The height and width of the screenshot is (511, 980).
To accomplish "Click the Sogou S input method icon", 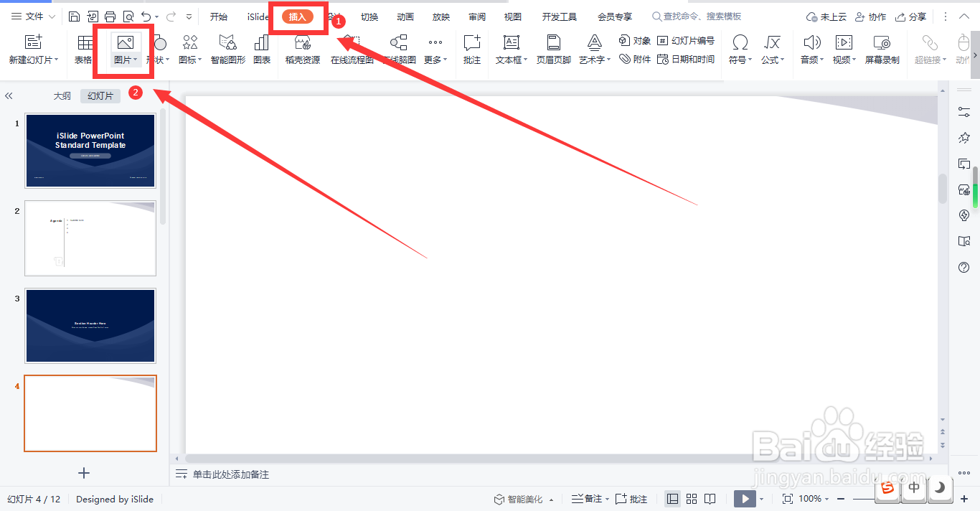I will point(888,488).
